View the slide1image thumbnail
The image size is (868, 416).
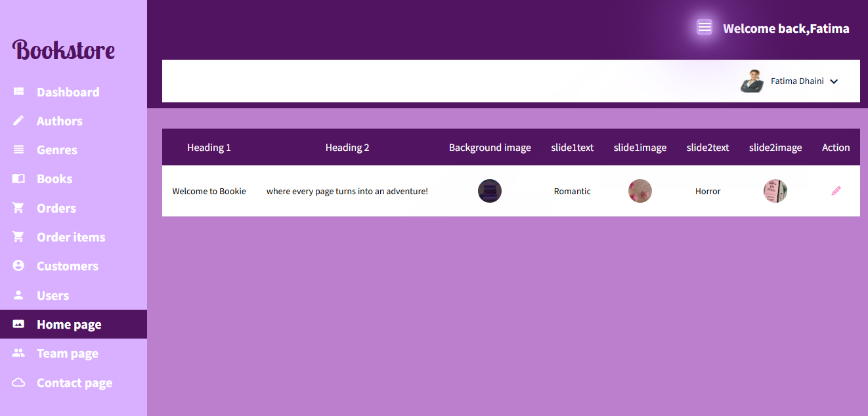640,191
